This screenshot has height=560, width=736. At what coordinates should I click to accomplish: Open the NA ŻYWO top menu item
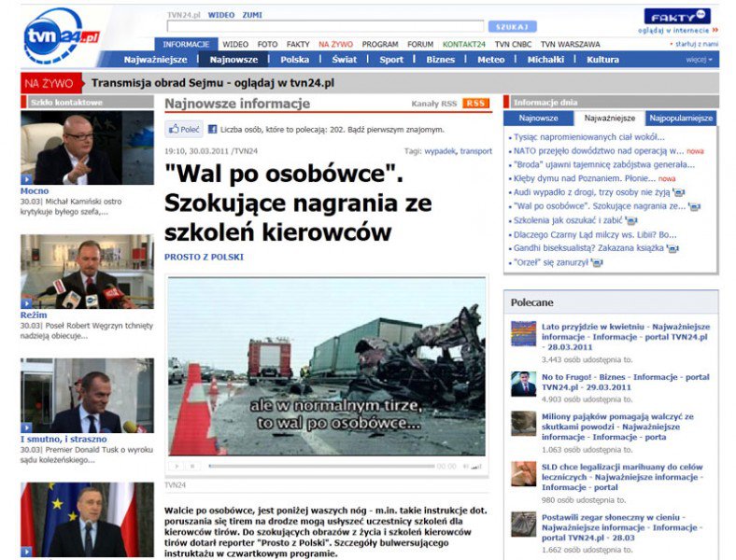click(335, 44)
